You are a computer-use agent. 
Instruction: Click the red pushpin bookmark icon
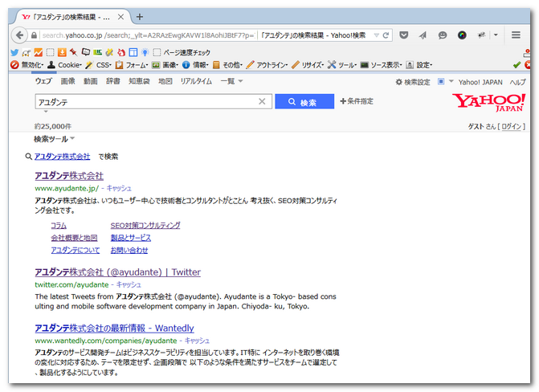coord(73,52)
